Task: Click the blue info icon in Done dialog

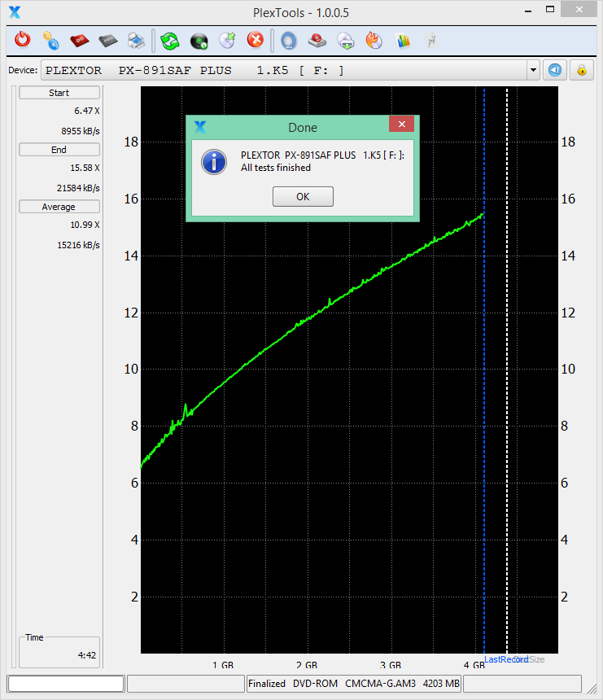Action: pyautogui.click(x=214, y=162)
